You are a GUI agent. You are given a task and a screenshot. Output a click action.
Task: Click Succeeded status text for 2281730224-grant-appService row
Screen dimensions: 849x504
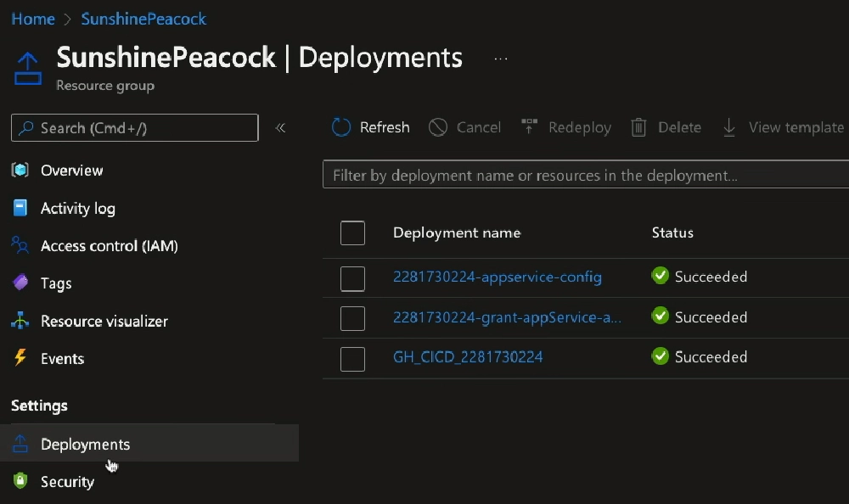(x=711, y=316)
